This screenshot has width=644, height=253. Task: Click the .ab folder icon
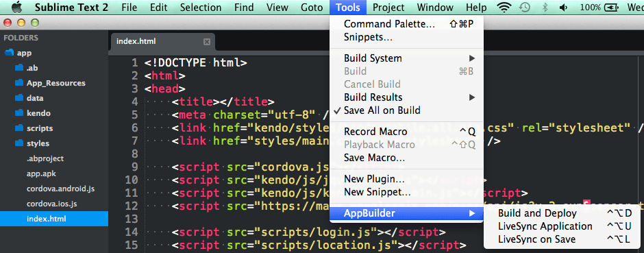point(19,67)
